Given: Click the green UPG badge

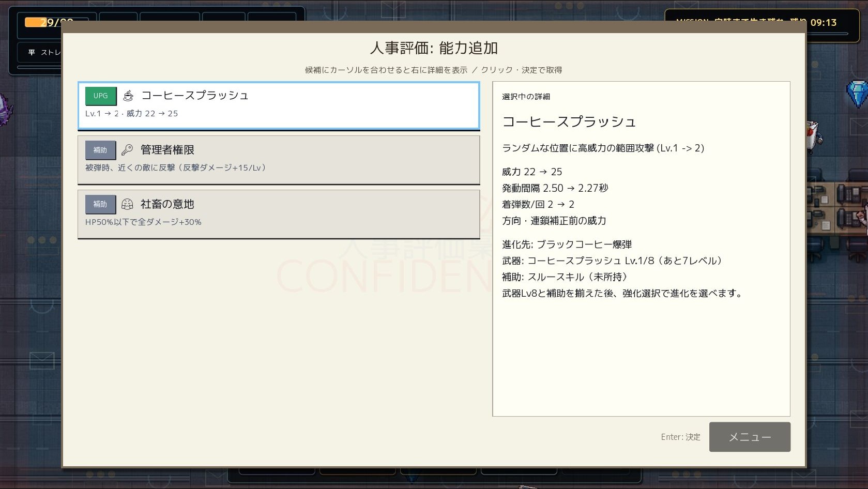Looking at the screenshot, I should tap(101, 96).
